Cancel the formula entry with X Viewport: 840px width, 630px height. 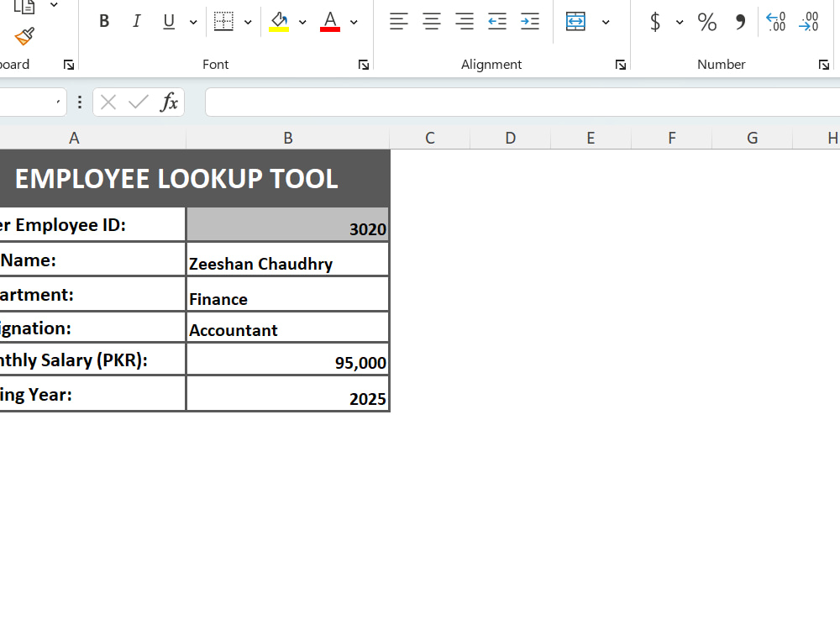108,102
